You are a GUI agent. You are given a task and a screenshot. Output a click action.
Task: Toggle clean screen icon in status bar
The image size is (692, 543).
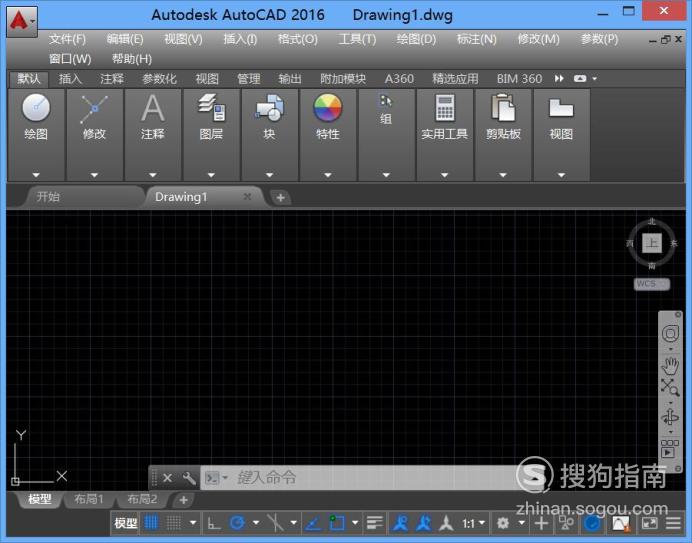point(649,524)
